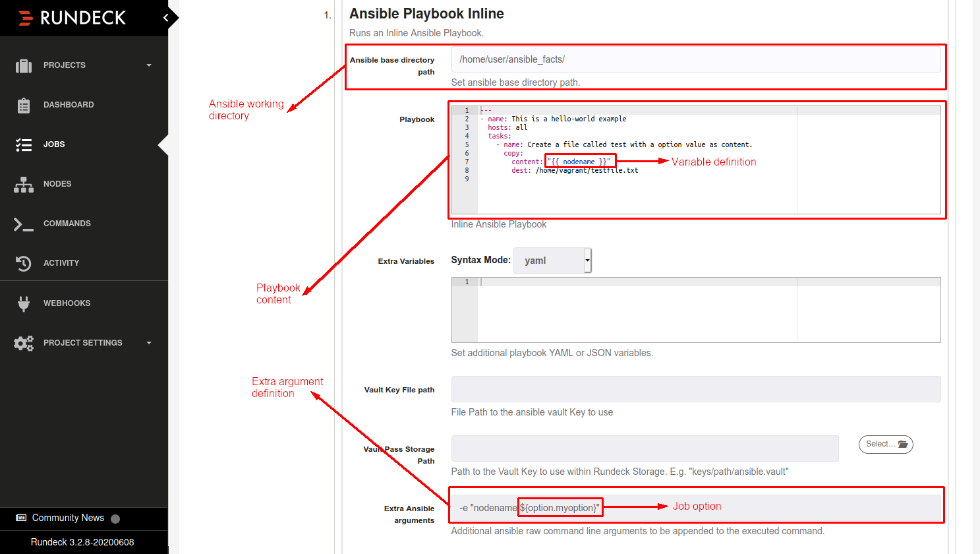Viewport: 980px width, 554px height.
Task: Click the 'tasks:' playbook line
Action: click(x=500, y=136)
